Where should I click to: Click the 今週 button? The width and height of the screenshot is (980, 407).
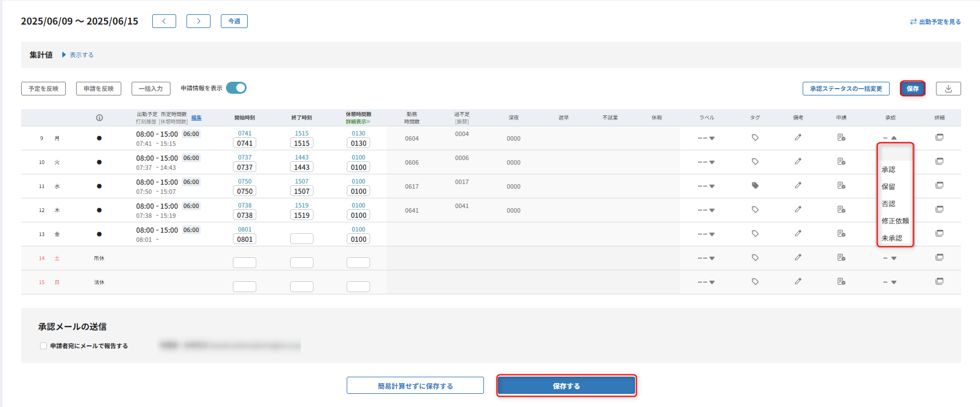click(x=234, y=21)
